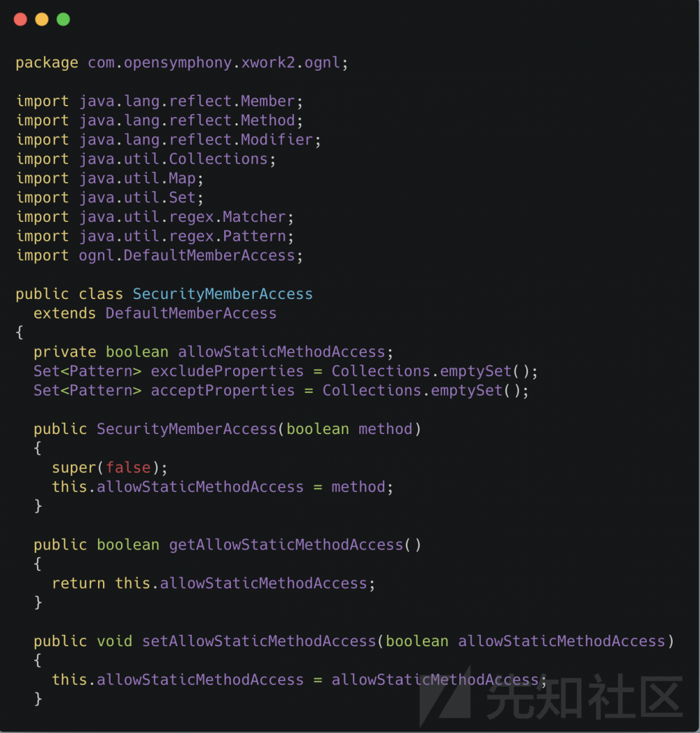Image resolution: width=700 pixels, height=733 pixels.
Task: Click the import java.util.Collections statement
Action: (x=146, y=159)
